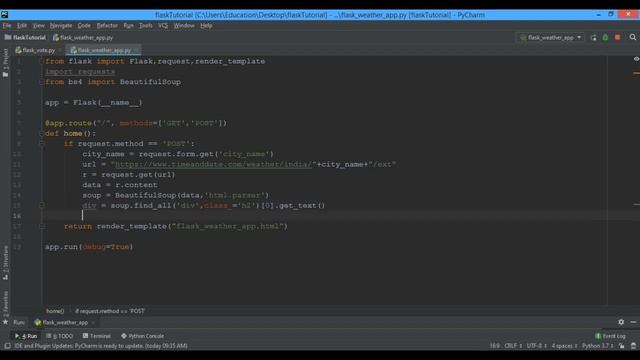Open the Terminal tool window
This screenshot has height=360, width=640.
(97, 336)
